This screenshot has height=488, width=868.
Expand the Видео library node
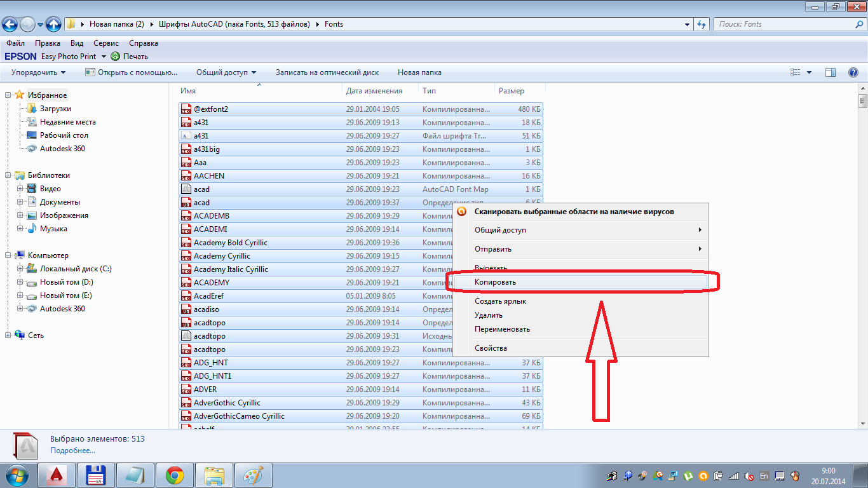(20, 189)
